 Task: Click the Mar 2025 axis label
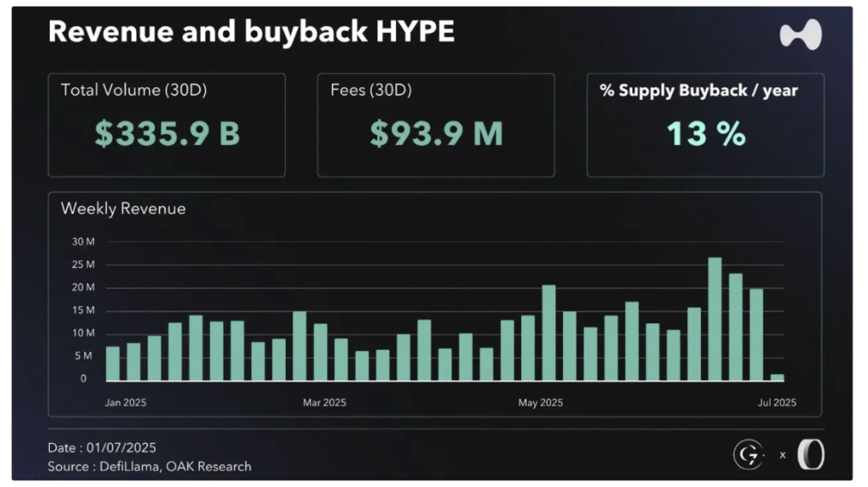(x=324, y=402)
